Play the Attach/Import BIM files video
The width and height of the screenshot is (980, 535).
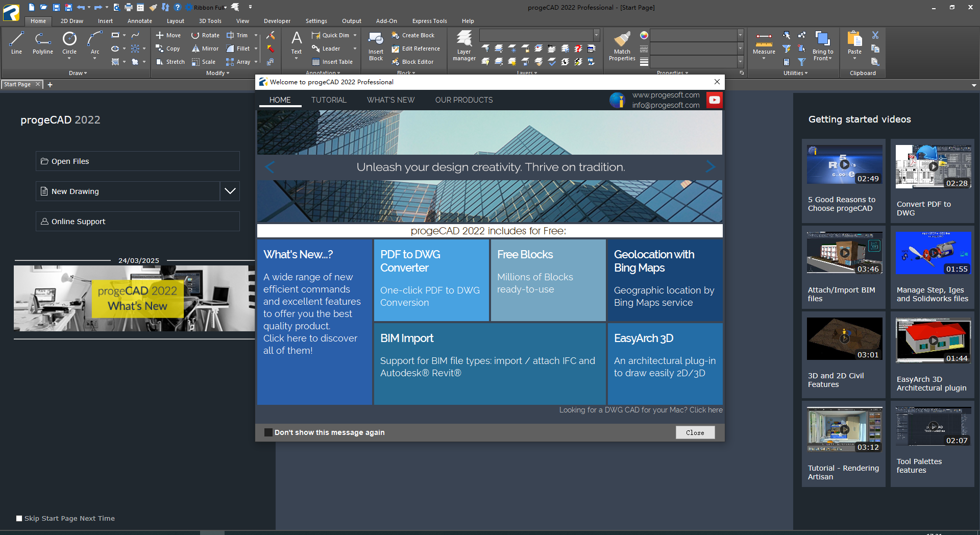click(x=845, y=253)
